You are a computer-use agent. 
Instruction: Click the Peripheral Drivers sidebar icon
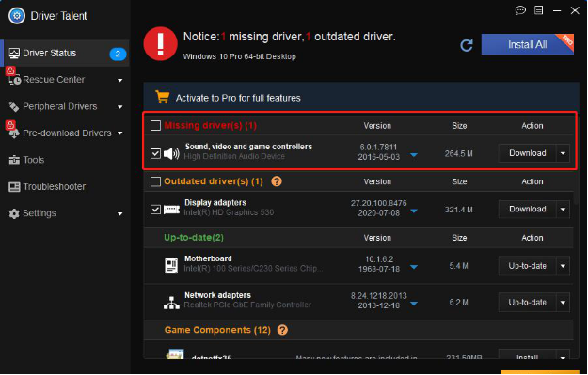point(14,107)
